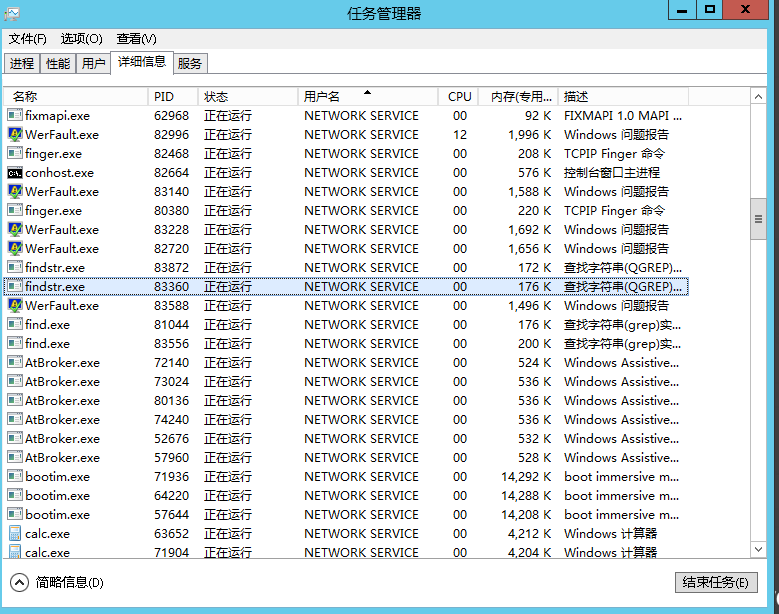779x614 pixels.
Task: Click the 结束任务(E) button
Action: tap(716, 582)
